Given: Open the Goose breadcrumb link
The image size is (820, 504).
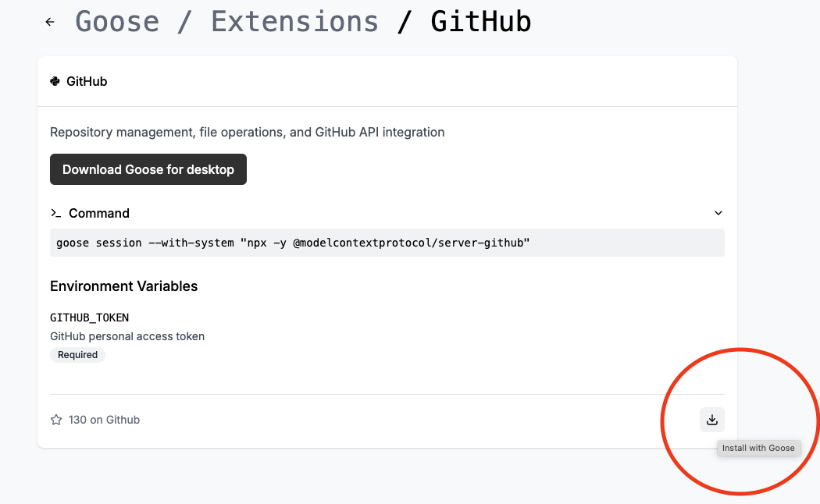Looking at the screenshot, I should 117,21.
